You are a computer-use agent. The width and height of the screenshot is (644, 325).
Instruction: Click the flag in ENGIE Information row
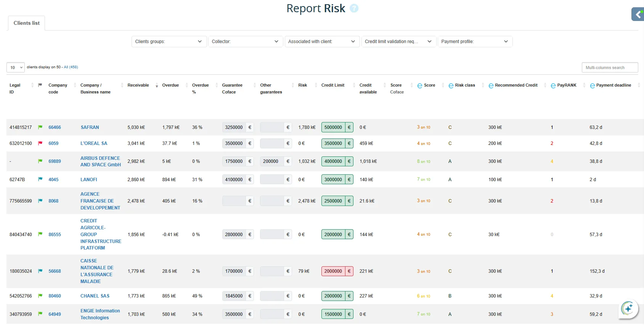[40, 314]
